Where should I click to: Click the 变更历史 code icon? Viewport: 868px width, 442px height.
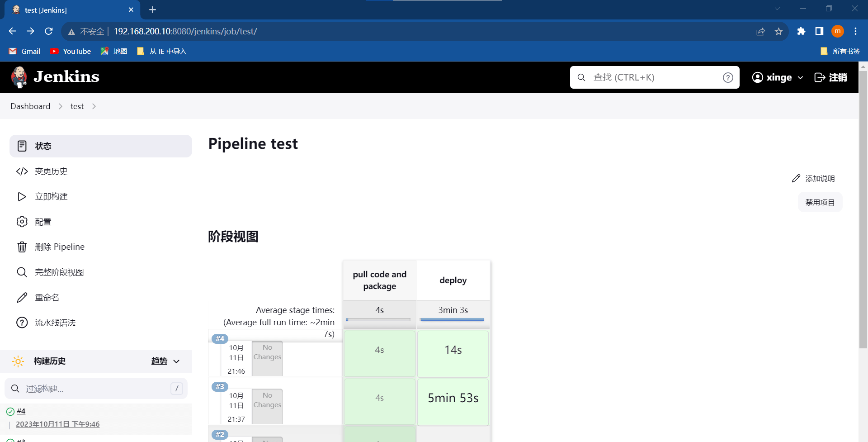click(22, 171)
